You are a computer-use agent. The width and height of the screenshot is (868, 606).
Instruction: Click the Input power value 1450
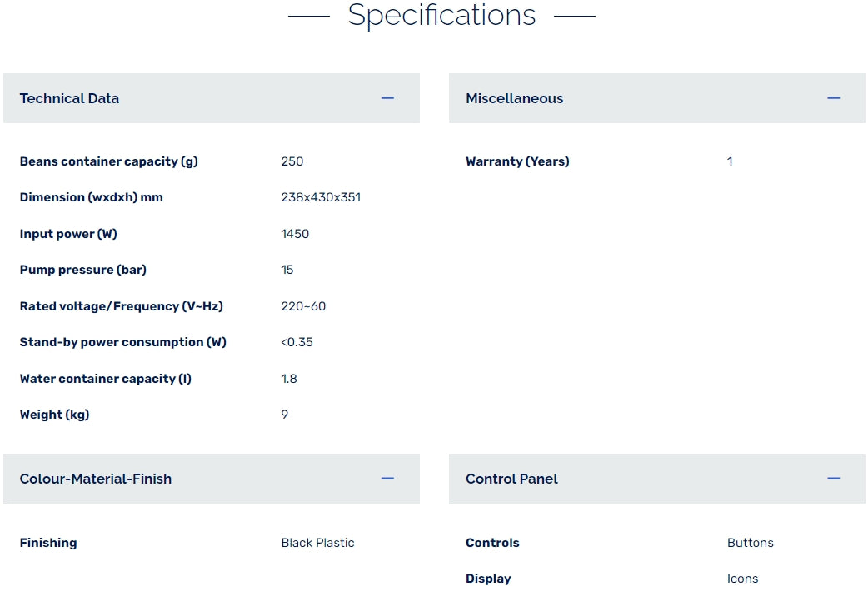295,234
